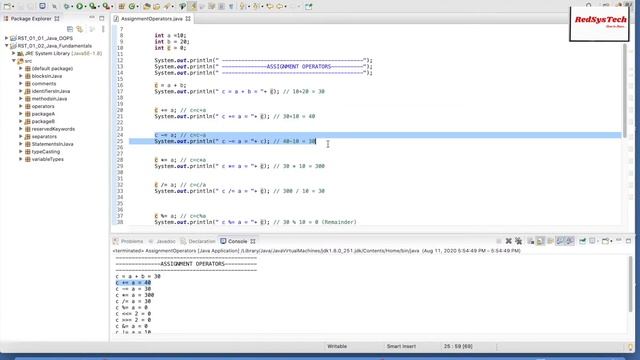Switch to AssignmentOperators.java editor tab
Viewport: 640px width, 360px height.
pos(151,19)
